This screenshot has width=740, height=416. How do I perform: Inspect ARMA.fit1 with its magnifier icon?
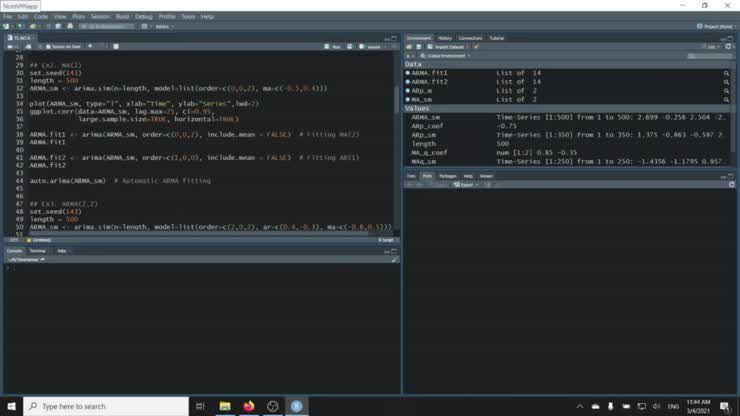pyautogui.click(x=726, y=73)
